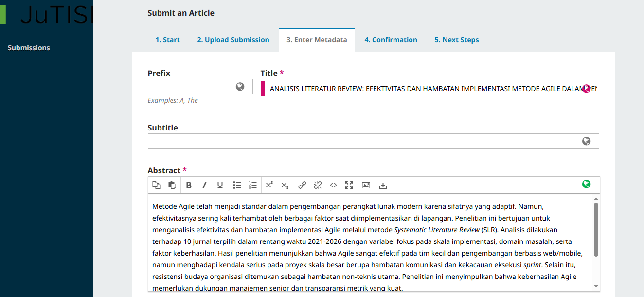
Task: Open the source code view icon
Action: pyautogui.click(x=334, y=185)
